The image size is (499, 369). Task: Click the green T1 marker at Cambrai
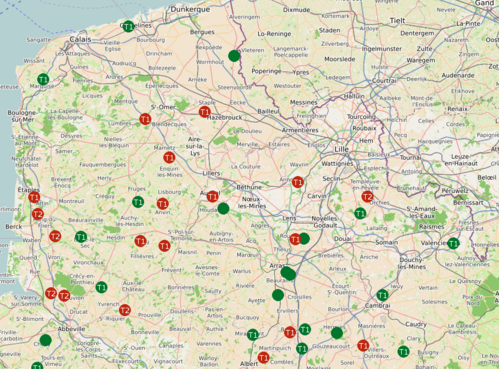click(x=382, y=295)
